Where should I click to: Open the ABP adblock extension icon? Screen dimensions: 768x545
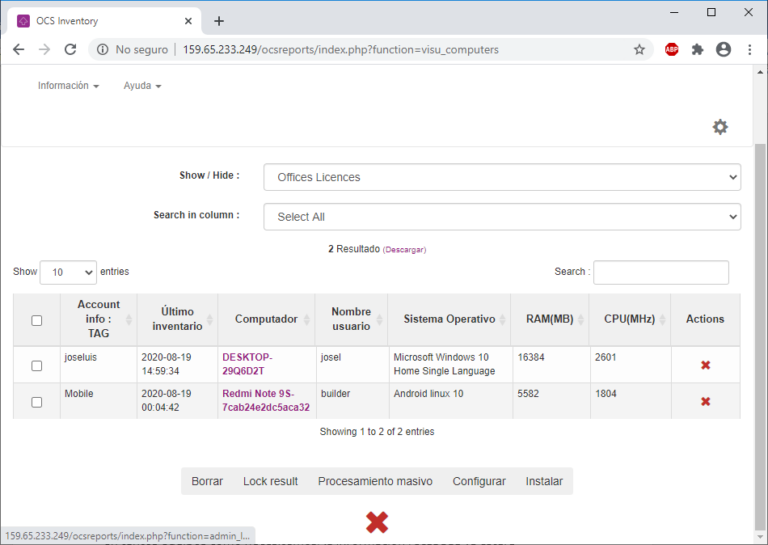[x=671, y=49]
